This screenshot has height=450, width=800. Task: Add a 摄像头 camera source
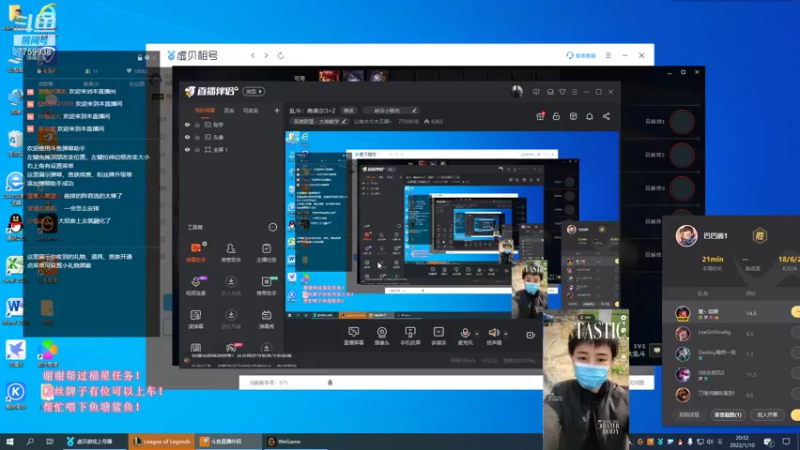(x=382, y=336)
